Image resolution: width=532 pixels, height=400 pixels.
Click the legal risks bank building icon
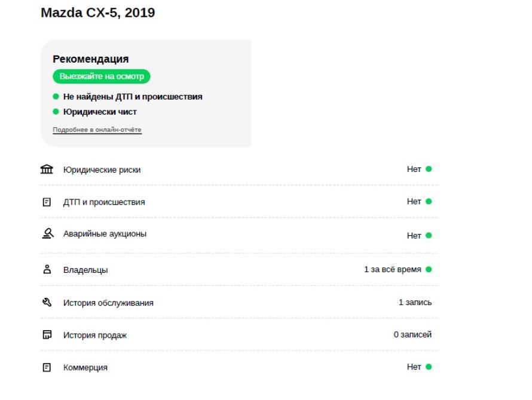pyautogui.click(x=47, y=169)
